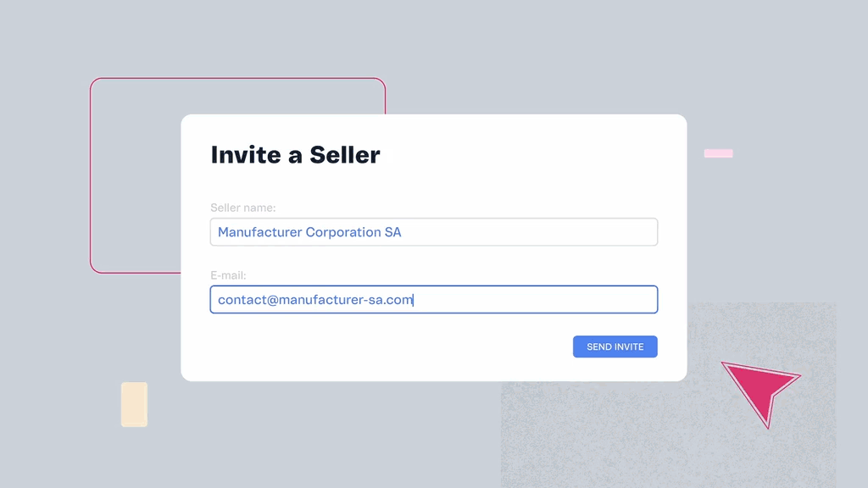Select the small pink rectangle shape
Image resolution: width=868 pixels, height=488 pixels.
pos(718,153)
